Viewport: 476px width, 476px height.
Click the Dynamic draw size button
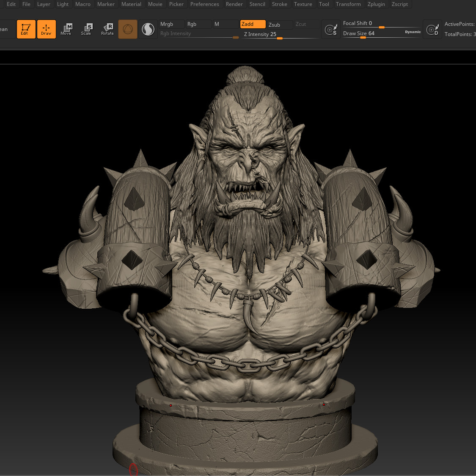pyautogui.click(x=412, y=32)
